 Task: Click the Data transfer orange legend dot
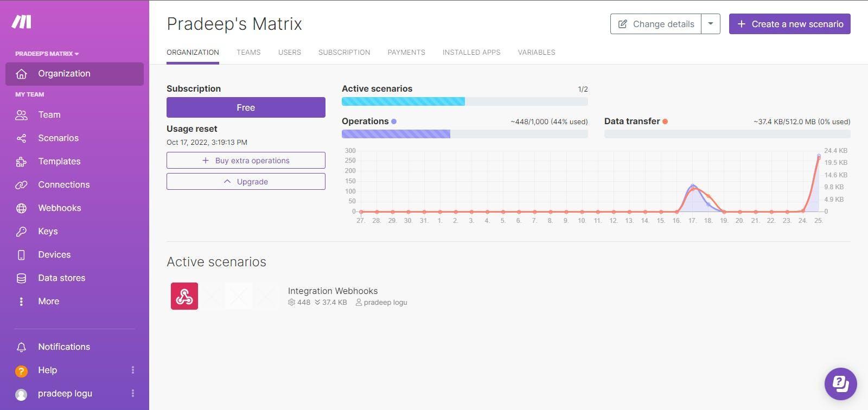665,121
